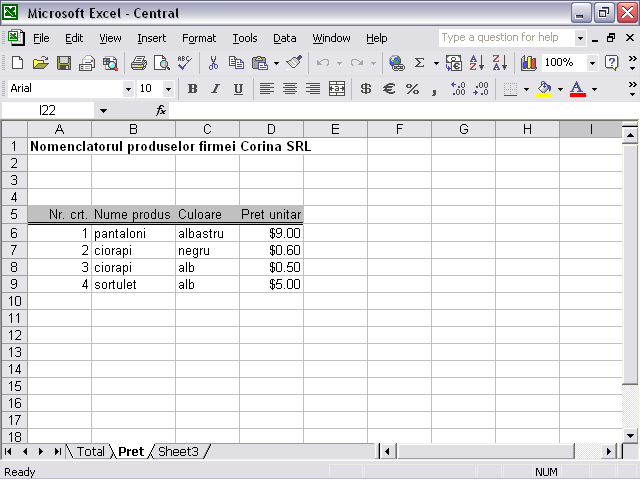The image size is (640, 480).
Task: Print the sheet using the printer icon
Action: click(x=139, y=63)
